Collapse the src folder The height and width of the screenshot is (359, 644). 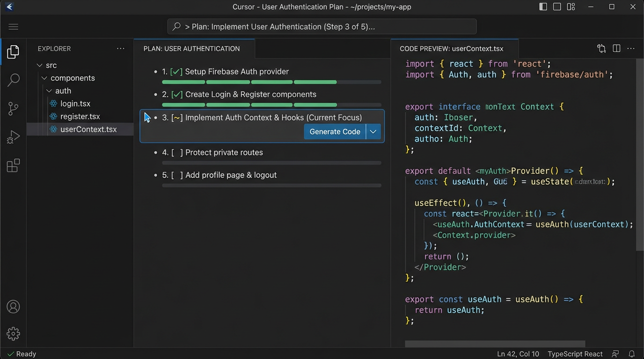(40, 65)
